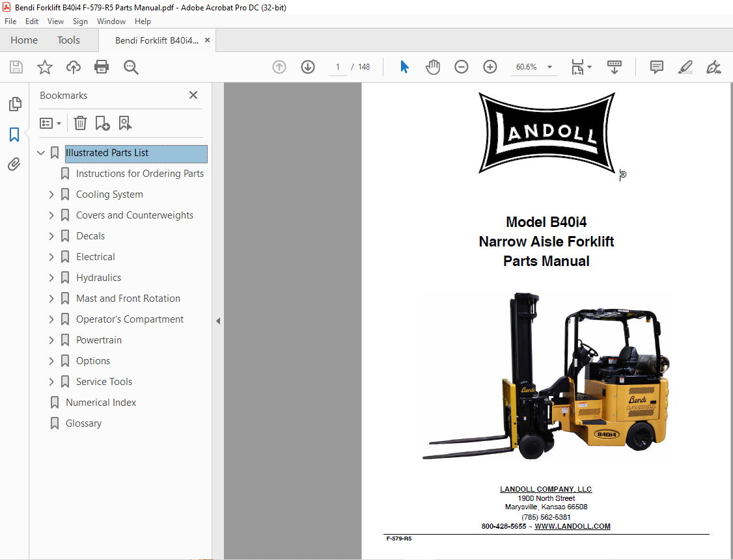
Task: Open the Glossary bookmark
Action: 84,423
